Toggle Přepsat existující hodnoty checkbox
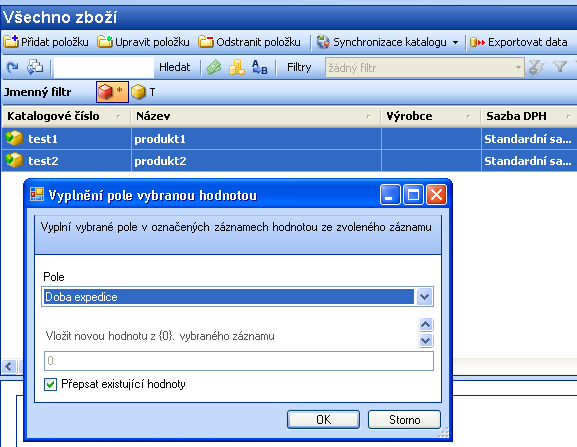 pyautogui.click(x=50, y=384)
